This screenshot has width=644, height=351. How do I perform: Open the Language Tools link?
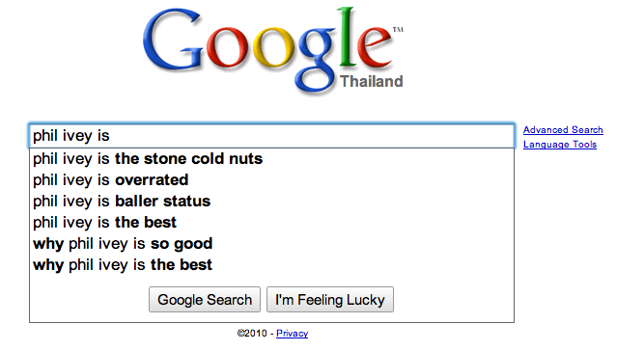point(560,145)
